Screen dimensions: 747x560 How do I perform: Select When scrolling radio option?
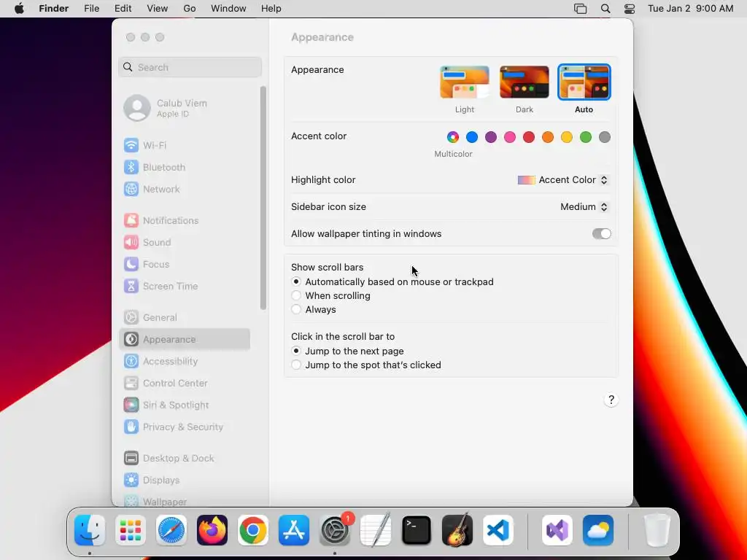296,296
